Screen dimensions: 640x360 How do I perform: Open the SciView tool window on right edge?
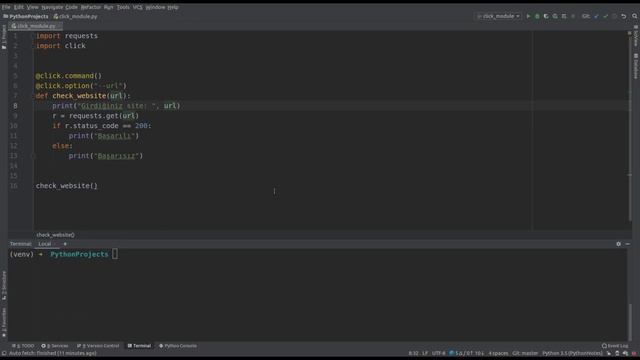[x=636, y=36]
